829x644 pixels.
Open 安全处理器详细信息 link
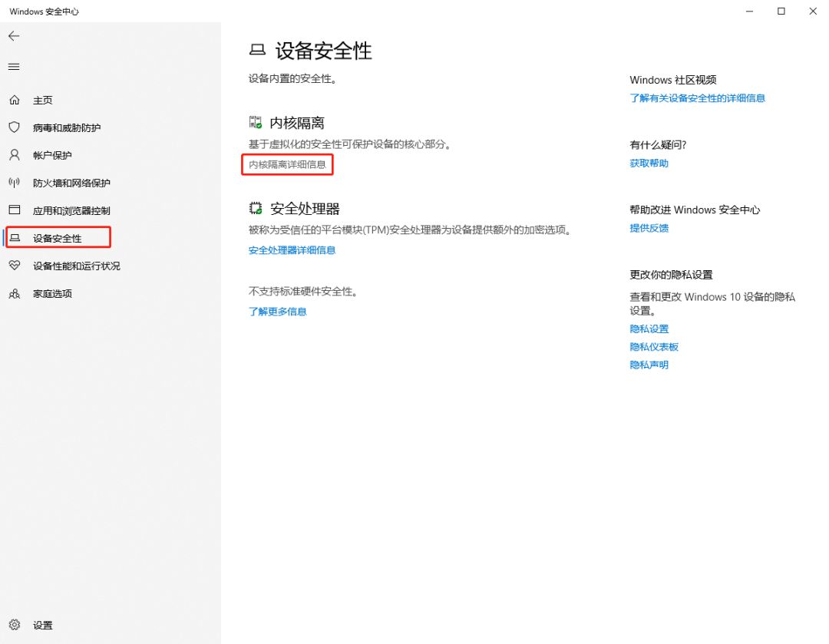[292, 250]
